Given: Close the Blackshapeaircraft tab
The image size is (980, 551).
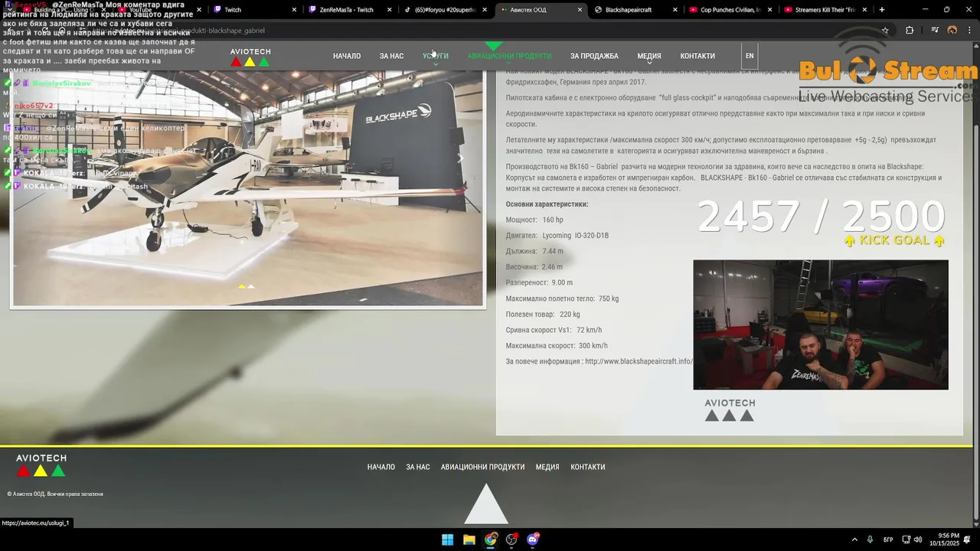Looking at the screenshot, I should tap(675, 10).
